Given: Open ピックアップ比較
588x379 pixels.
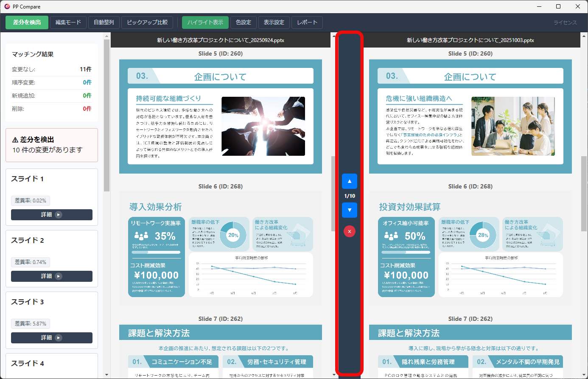Looking at the screenshot, I should pyautogui.click(x=147, y=22).
